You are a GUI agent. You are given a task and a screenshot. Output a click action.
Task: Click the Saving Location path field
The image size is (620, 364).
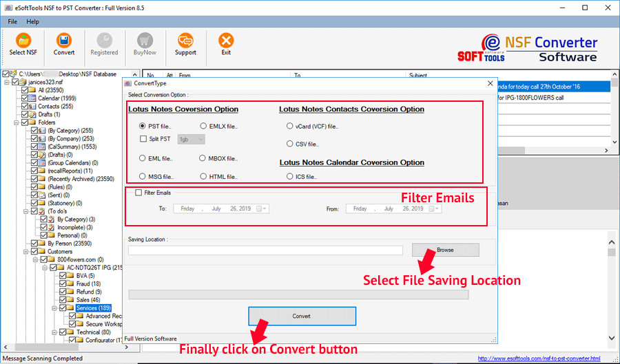click(265, 250)
